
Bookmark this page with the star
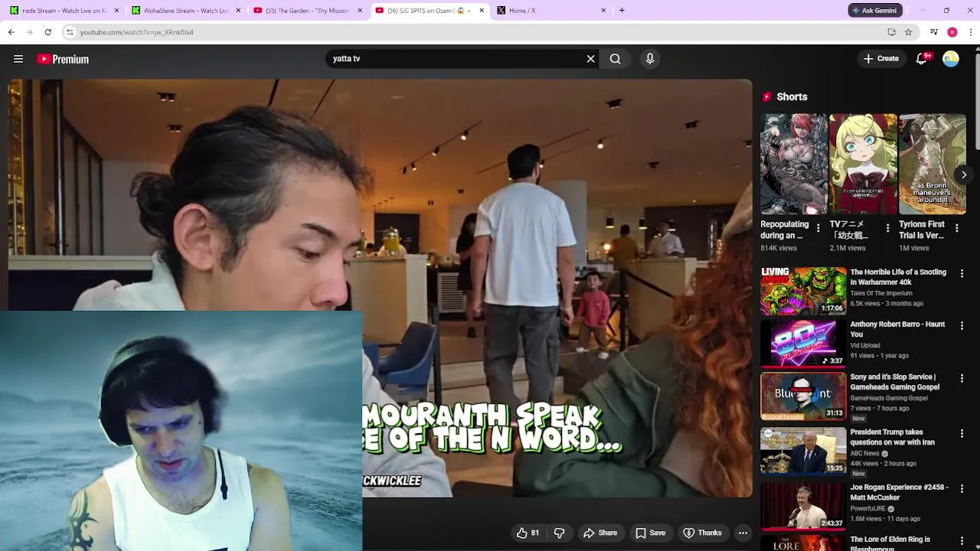(x=908, y=32)
